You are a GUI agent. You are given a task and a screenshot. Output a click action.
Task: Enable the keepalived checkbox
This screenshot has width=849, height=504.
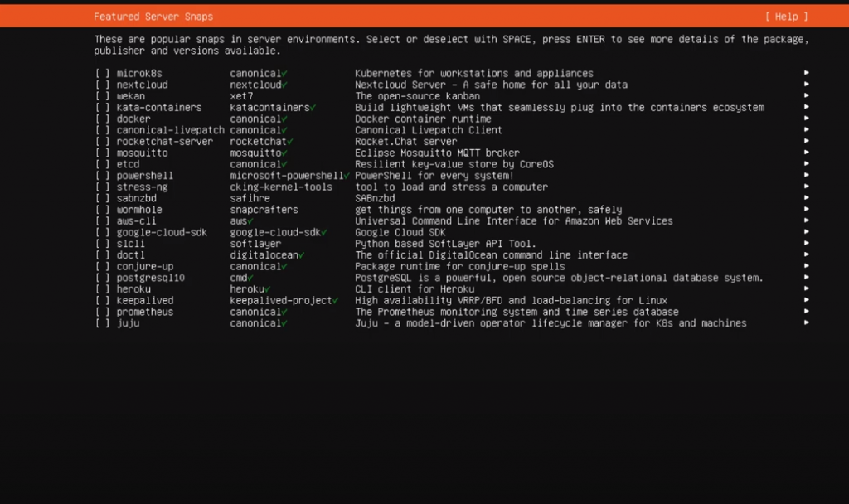pyautogui.click(x=102, y=300)
